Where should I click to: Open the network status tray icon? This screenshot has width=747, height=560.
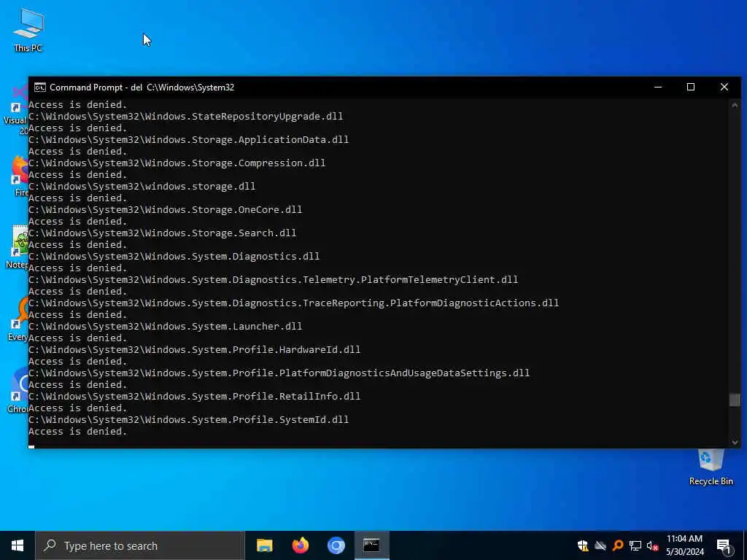[x=635, y=545]
